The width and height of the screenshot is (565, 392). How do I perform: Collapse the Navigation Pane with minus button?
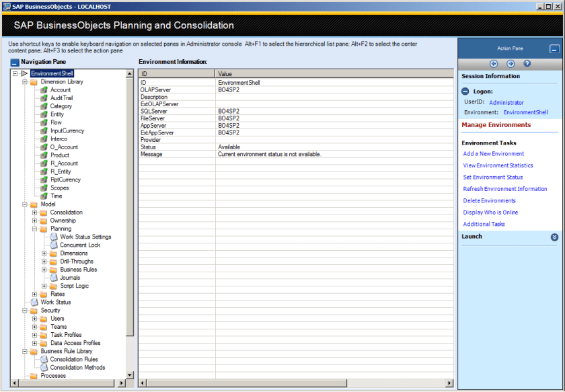click(15, 62)
